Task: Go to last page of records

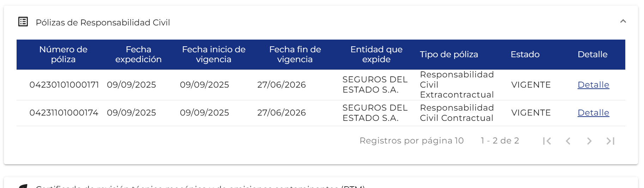Action: (610, 141)
